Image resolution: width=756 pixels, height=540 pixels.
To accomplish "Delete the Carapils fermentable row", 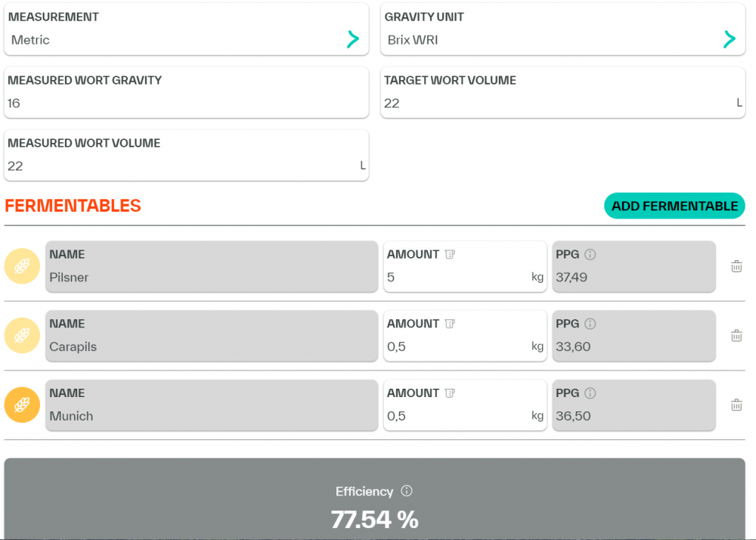I will click(x=736, y=336).
